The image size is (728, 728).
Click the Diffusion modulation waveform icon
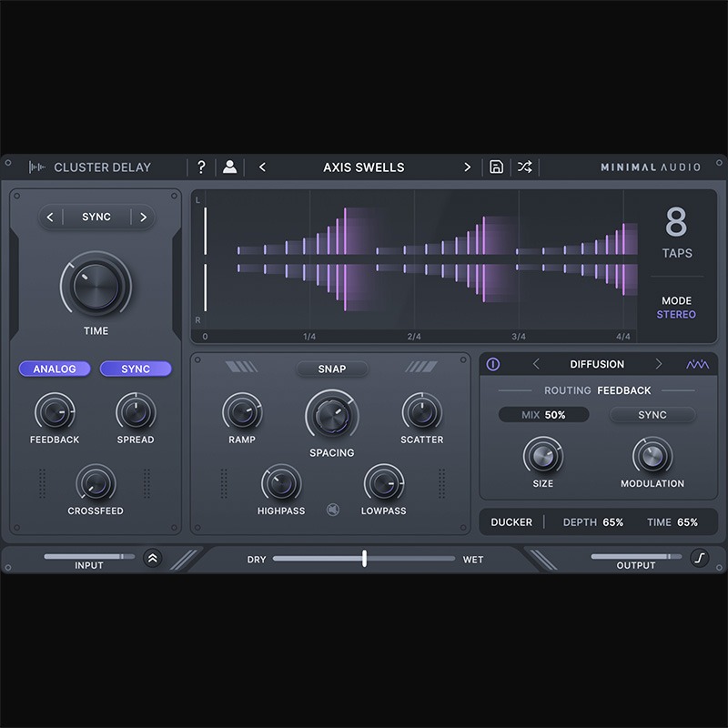(x=697, y=365)
